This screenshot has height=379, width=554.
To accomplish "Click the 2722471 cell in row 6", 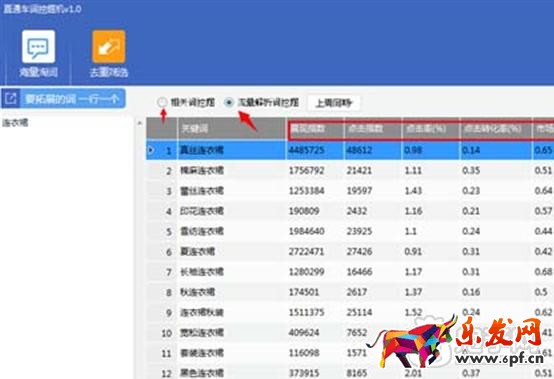I will pos(306,251).
